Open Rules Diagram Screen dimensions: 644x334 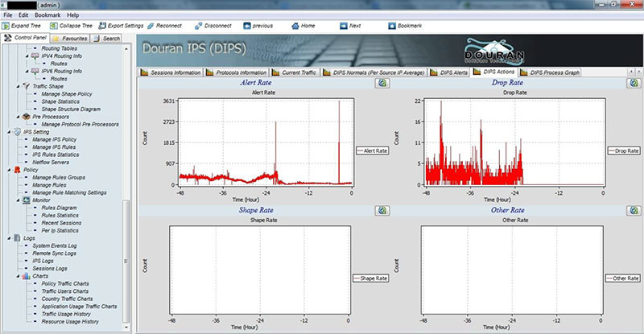(59, 208)
